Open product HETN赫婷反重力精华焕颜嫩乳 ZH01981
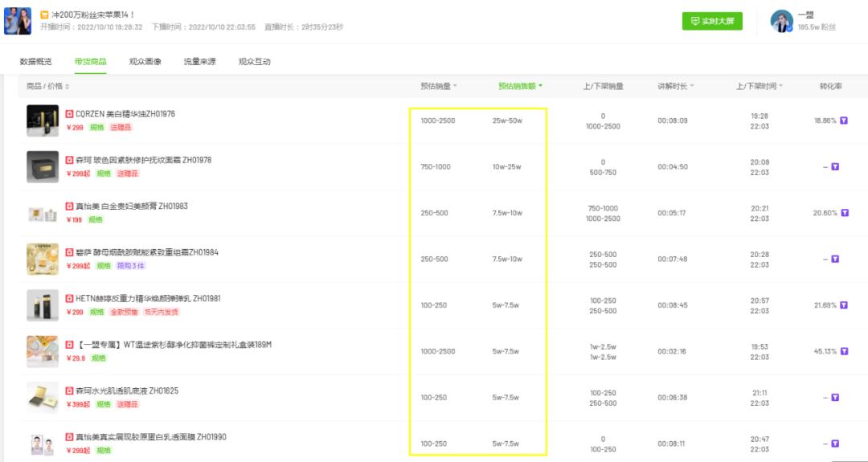The width and height of the screenshot is (868, 462). (x=148, y=299)
